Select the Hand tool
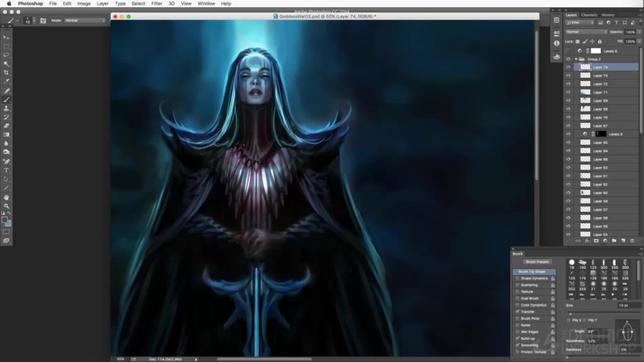Screen dimensions: 644x362 tap(6, 197)
